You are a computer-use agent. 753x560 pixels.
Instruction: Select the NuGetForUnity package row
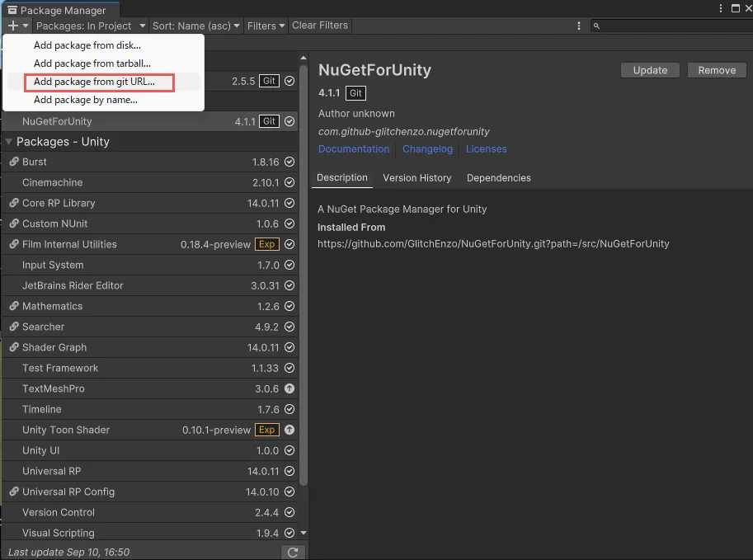(x=150, y=121)
